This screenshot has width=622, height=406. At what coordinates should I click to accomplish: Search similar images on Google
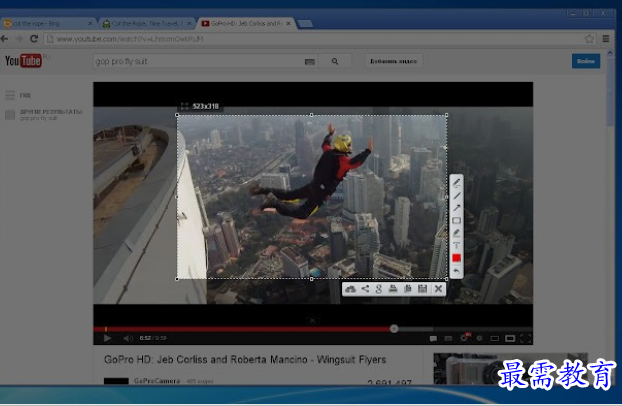[378, 289]
